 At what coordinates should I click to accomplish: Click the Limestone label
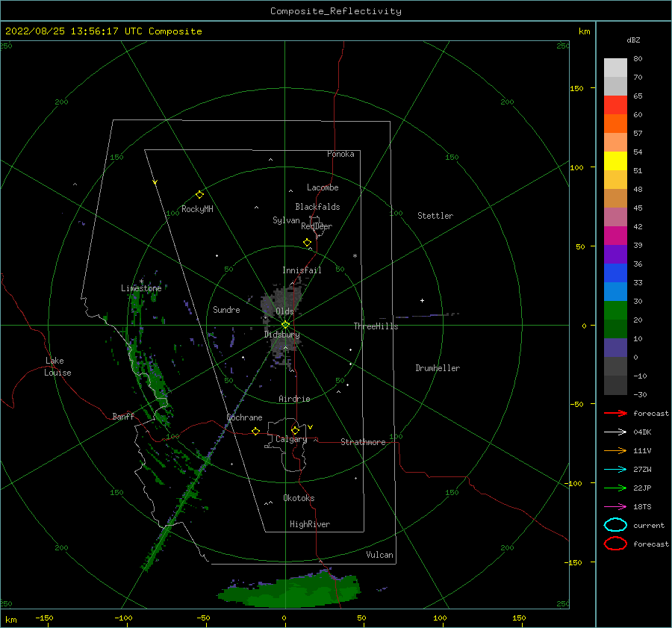point(141,288)
